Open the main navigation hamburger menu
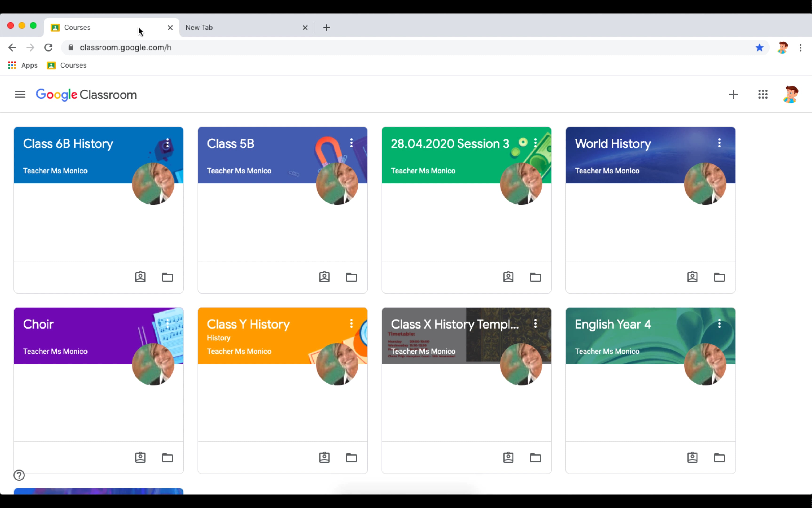 tap(20, 94)
